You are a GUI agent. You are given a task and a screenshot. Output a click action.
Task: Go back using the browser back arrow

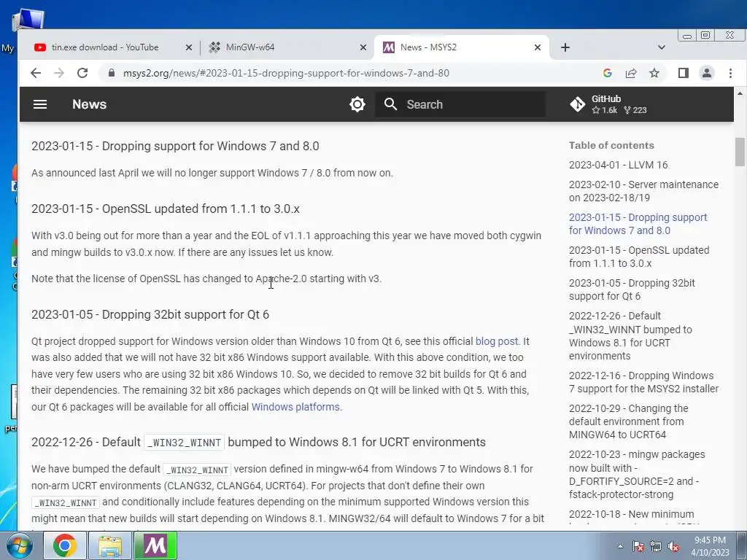coord(36,73)
